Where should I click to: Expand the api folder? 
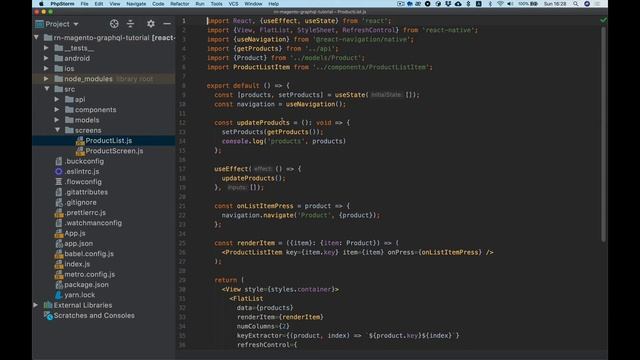57,99
